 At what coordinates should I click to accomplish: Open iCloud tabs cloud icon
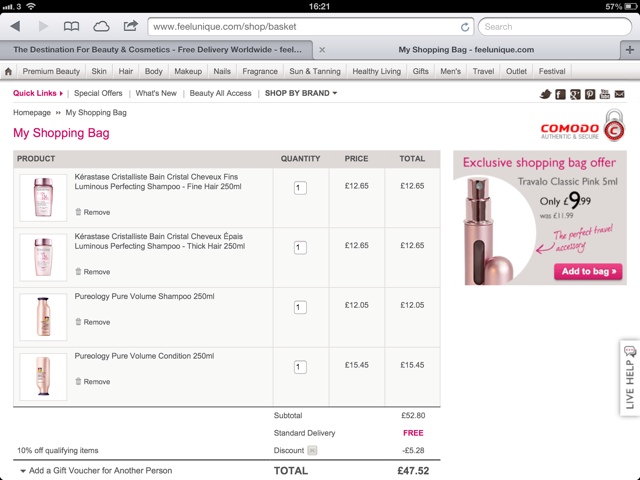[101, 27]
